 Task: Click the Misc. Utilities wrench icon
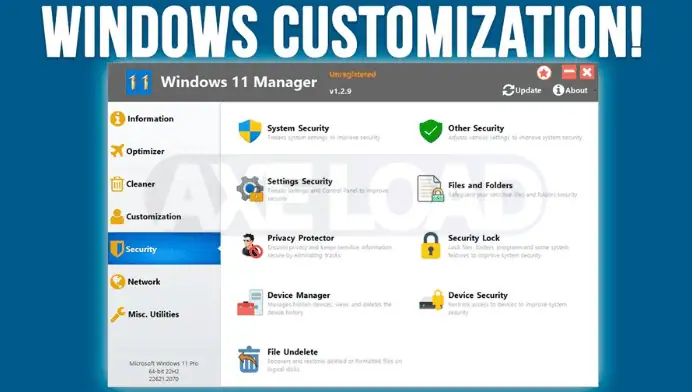(x=118, y=314)
